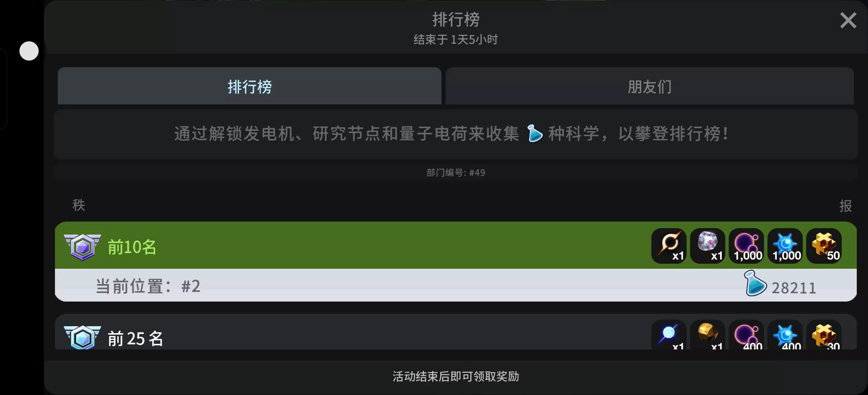This screenshot has height=395, width=868.
Task: Select the purple dark matter 1,000 reward
Action: tap(746, 246)
